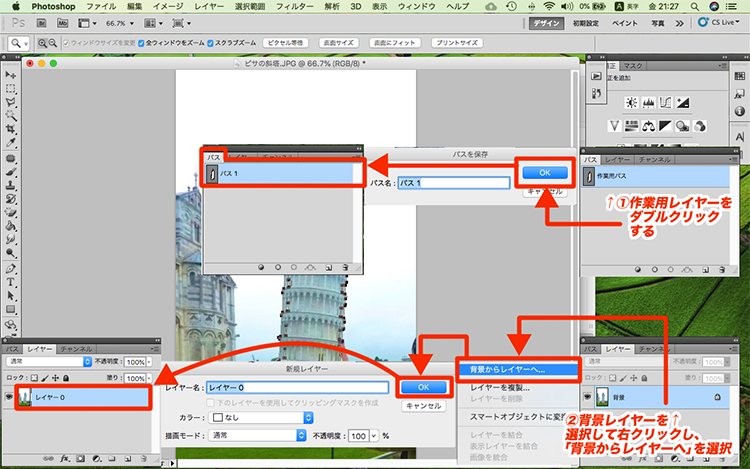This screenshot has width=750, height=469.
Task: Open the ウィンドウ menu
Action: point(417,6)
